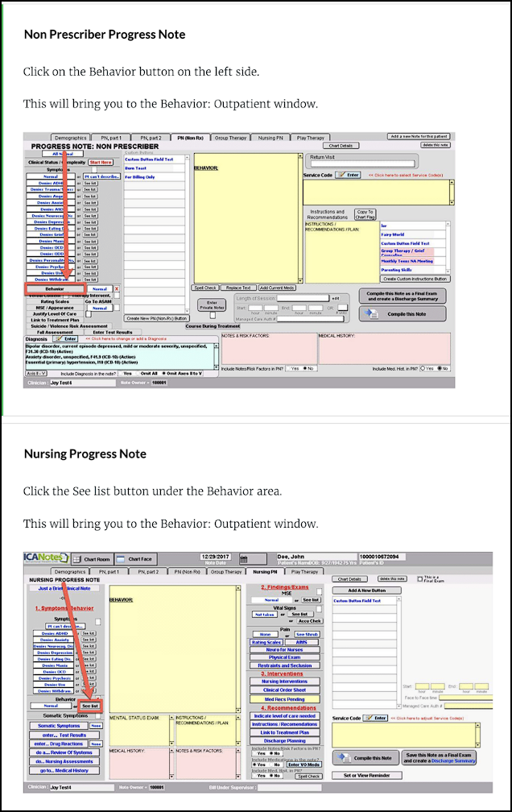Click Burn Toast custom button entry
This screenshot has height=812, width=512.
[x=155, y=168]
